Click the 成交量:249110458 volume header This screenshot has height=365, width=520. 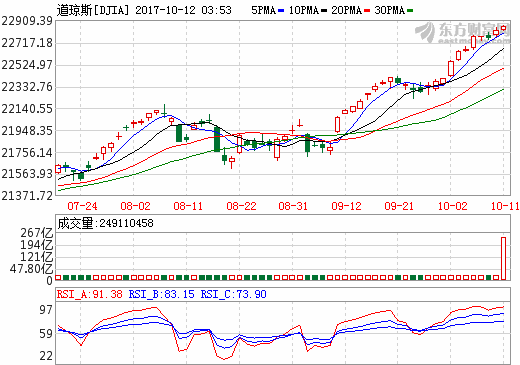pos(105,223)
